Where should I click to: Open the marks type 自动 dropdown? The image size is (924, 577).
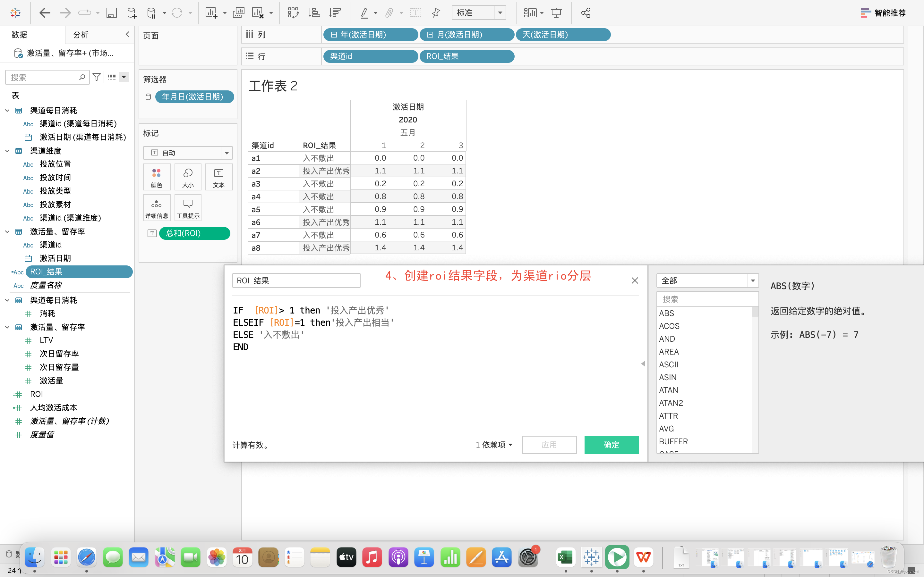coord(227,153)
